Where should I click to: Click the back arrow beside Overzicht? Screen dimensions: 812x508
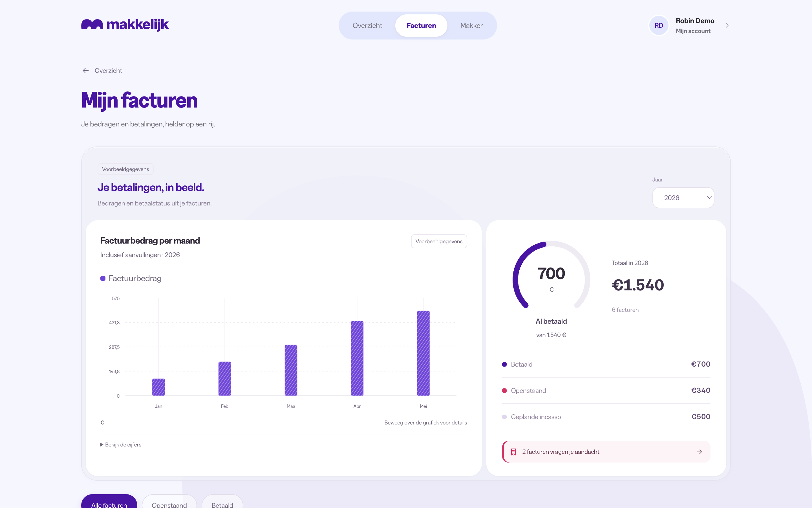[85, 71]
